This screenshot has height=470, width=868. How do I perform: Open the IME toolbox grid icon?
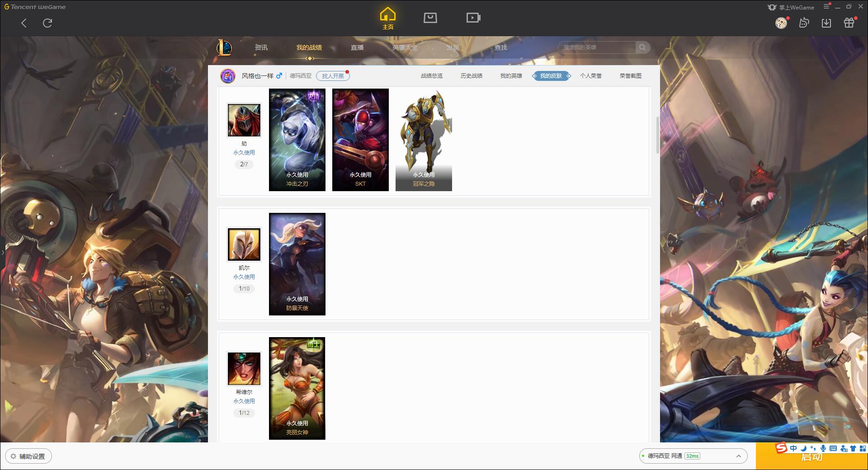point(863,448)
